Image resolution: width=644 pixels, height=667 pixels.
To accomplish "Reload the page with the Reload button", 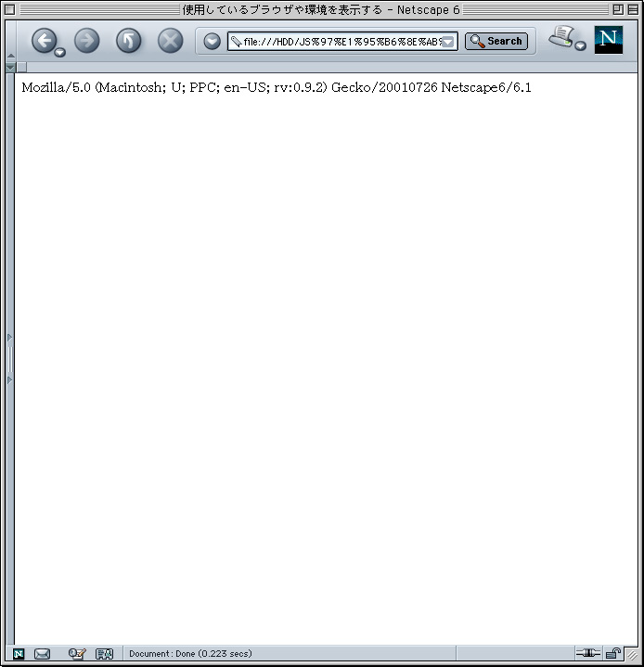I will coord(129,41).
